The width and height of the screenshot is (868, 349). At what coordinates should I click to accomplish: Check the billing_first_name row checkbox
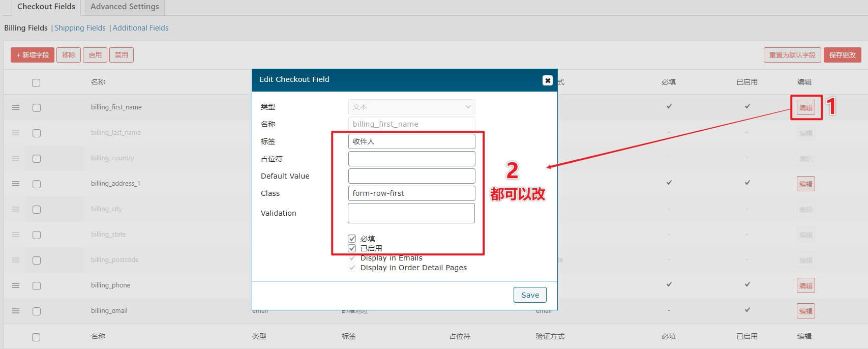[x=37, y=108]
